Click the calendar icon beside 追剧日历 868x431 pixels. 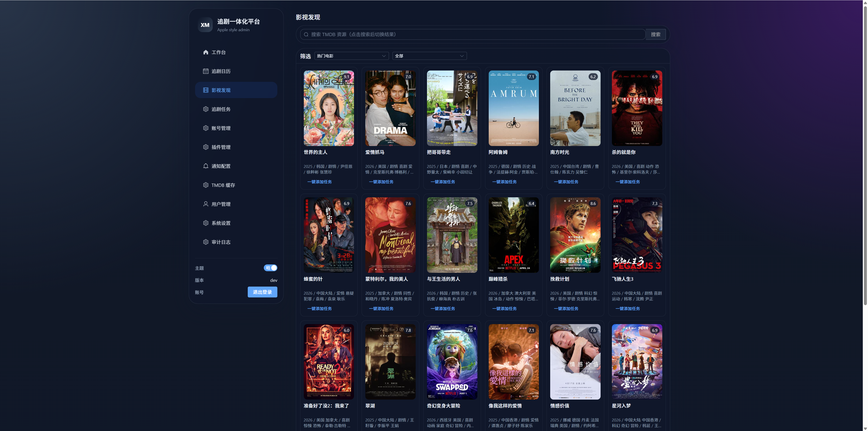[205, 71]
